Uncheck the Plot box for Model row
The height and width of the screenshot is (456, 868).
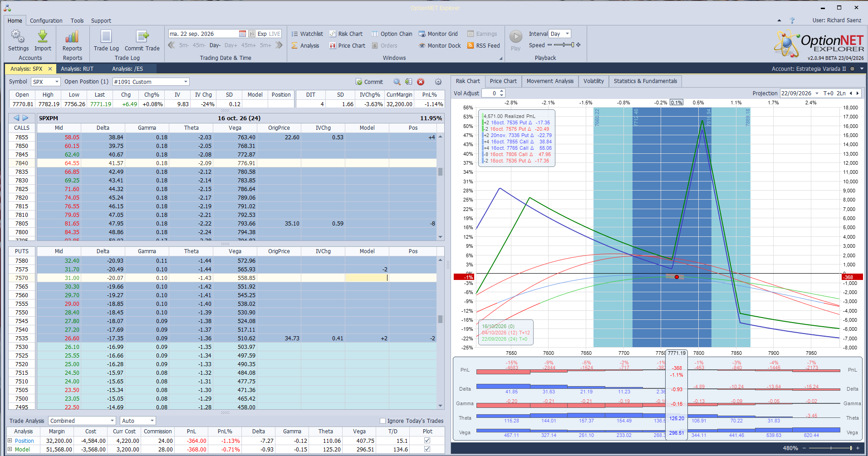pos(427,449)
